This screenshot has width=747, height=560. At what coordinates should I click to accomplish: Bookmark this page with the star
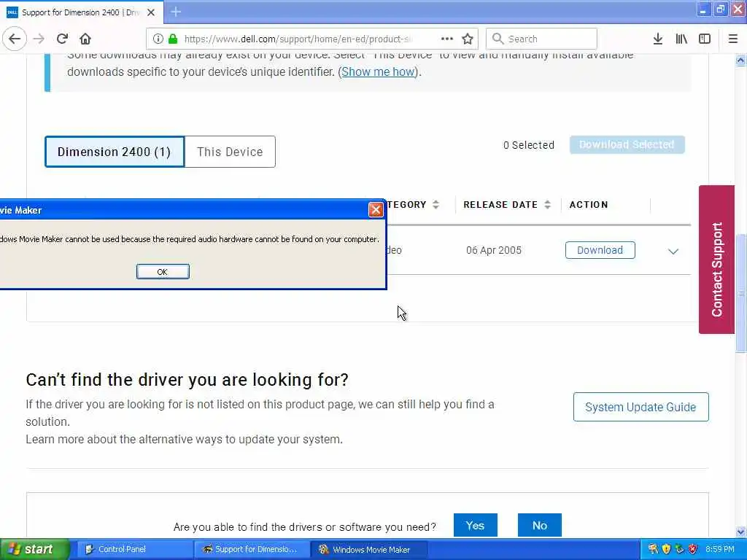point(468,39)
